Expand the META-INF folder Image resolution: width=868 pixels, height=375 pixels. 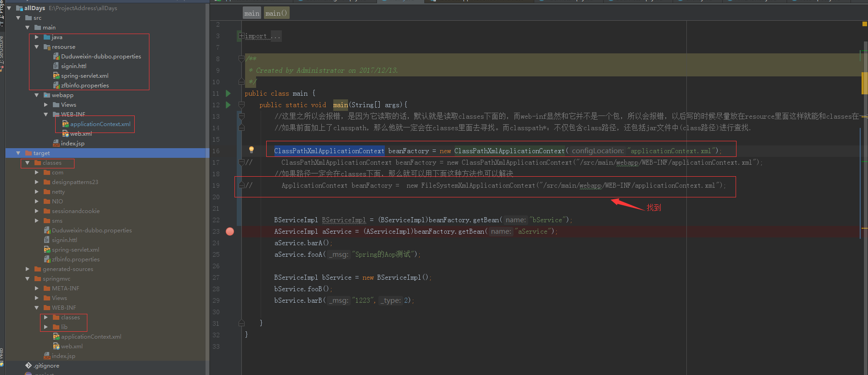(36, 288)
